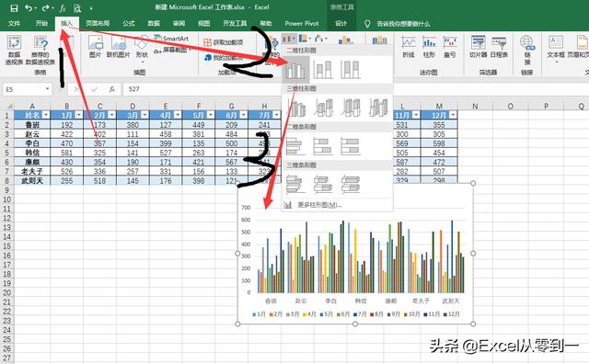Select cell A2 containing 鲁班

32,125
